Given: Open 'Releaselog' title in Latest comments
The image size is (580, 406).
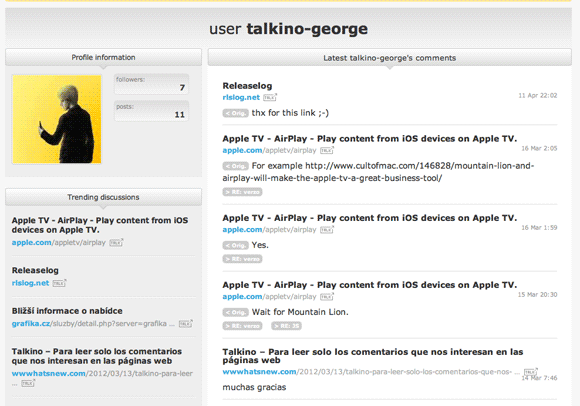Looking at the screenshot, I should pos(247,86).
